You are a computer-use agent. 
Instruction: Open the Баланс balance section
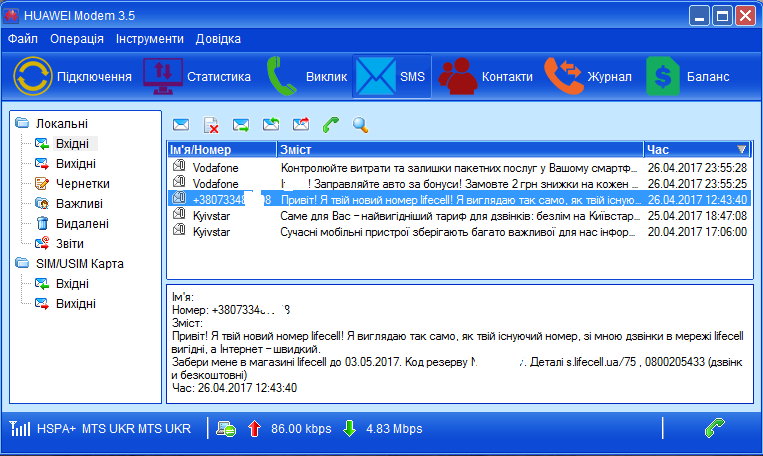(688, 77)
